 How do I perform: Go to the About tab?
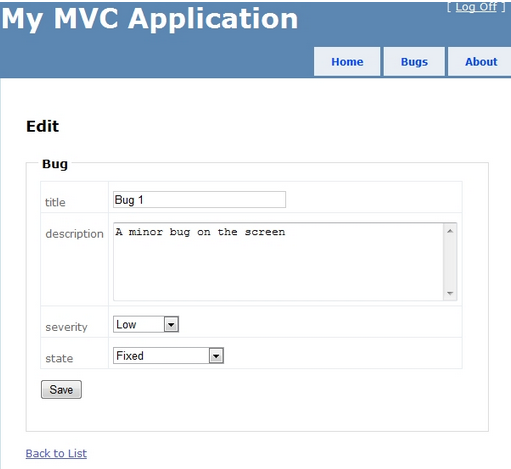click(481, 62)
